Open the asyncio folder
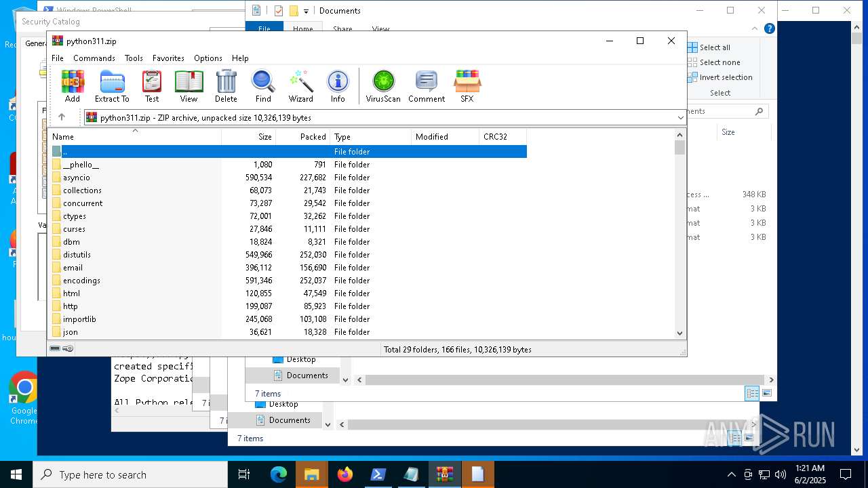This screenshot has height=488, width=868. pyautogui.click(x=76, y=178)
